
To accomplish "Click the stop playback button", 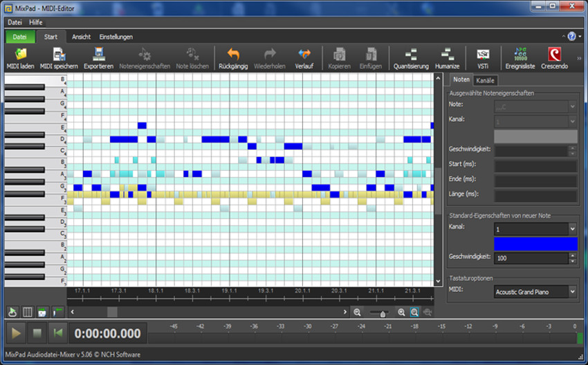I will [x=37, y=333].
